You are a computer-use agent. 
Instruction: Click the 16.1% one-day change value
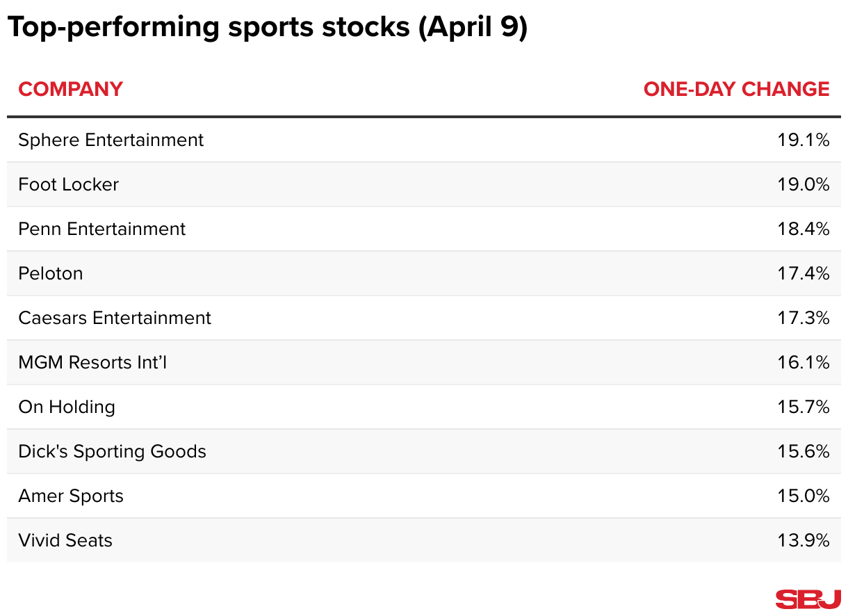click(x=804, y=362)
